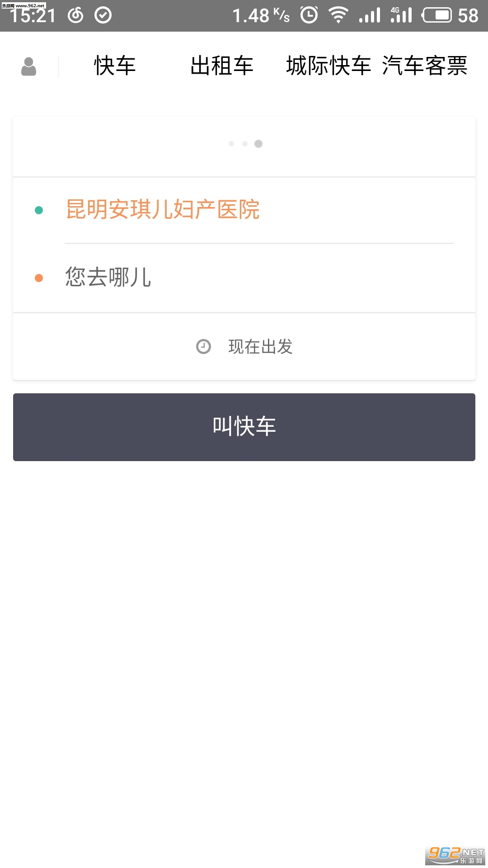Open the 现在出发 departure time selector
The width and height of the screenshot is (488, 868).
tap(260, 347)
